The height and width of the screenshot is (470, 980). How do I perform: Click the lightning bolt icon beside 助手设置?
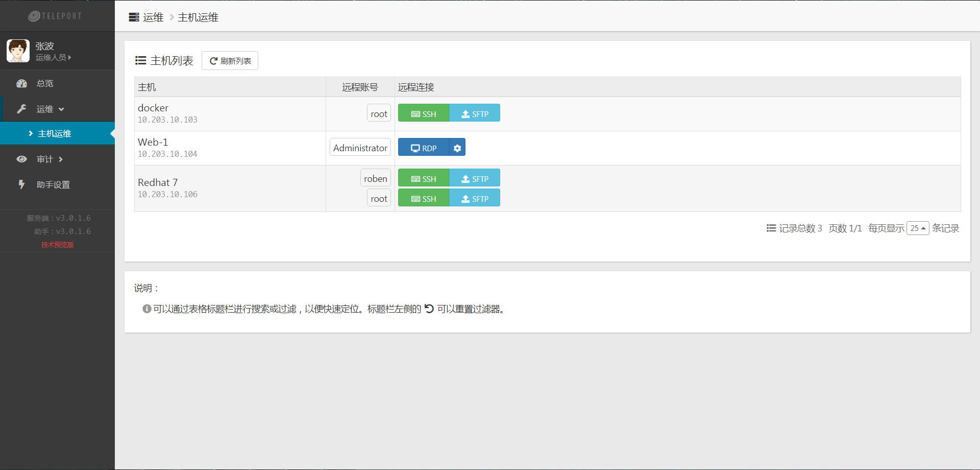pyautogui.click(x=21, y=184)
